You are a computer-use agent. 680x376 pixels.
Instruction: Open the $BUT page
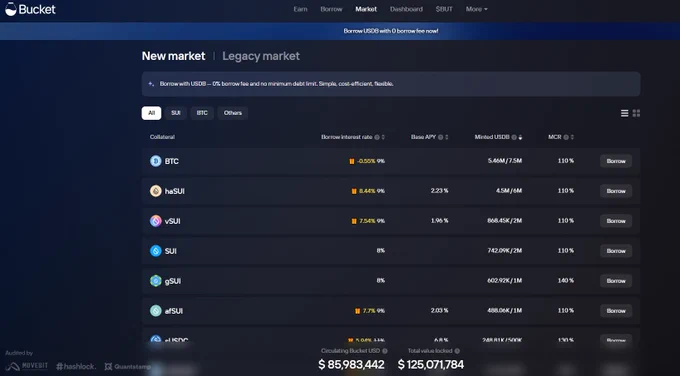[x=444, y=9]
